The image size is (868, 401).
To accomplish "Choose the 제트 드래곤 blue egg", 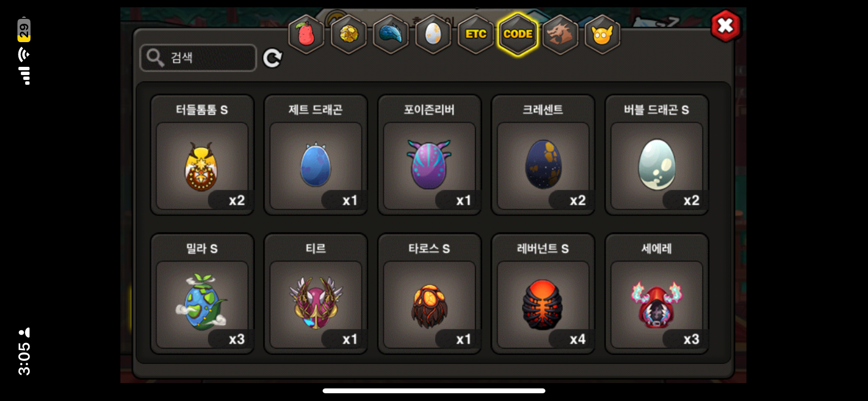I will click(316, 155).
